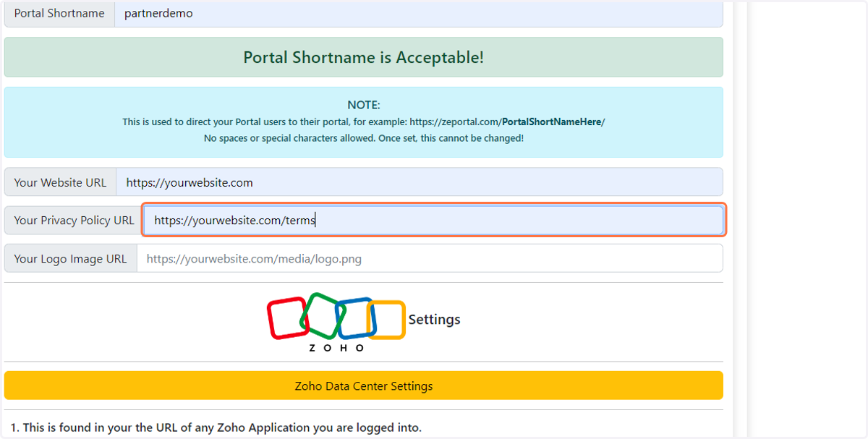This screenshot has height=439, width=868.
Task: Click the 'NOTE:' heading text
Action: [x=364, y=105]
